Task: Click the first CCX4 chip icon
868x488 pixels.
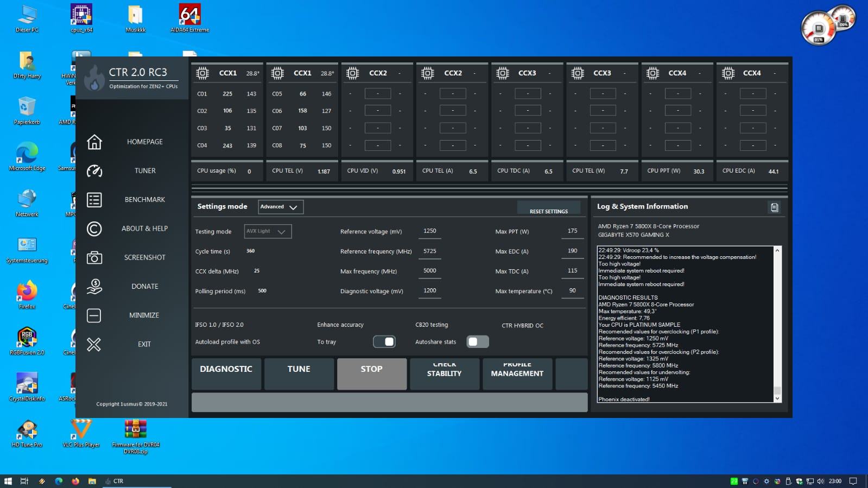Action: [x=652, y=73]
